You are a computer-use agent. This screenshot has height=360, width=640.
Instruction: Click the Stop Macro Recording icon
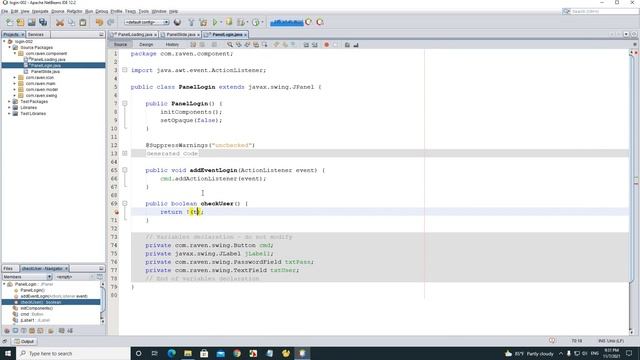coord(335,44)
